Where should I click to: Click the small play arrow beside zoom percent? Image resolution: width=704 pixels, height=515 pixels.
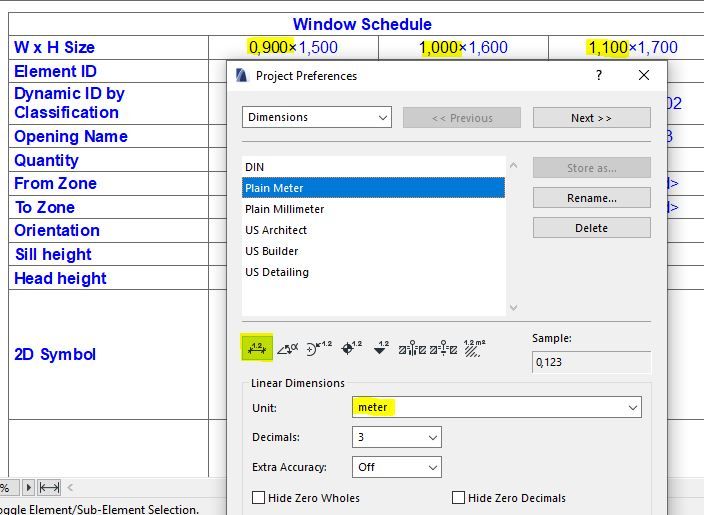pyautogui.click(x=28, y=487)
